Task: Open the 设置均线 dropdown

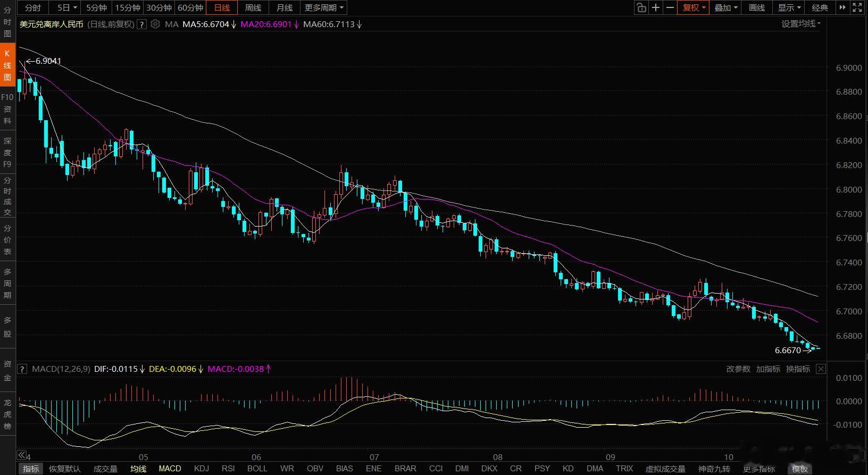Action: point(801,24)
